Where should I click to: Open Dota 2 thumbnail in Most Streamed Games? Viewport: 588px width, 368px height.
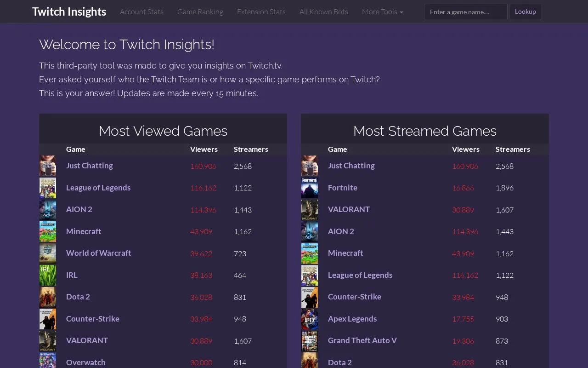[x=310, y=360]
